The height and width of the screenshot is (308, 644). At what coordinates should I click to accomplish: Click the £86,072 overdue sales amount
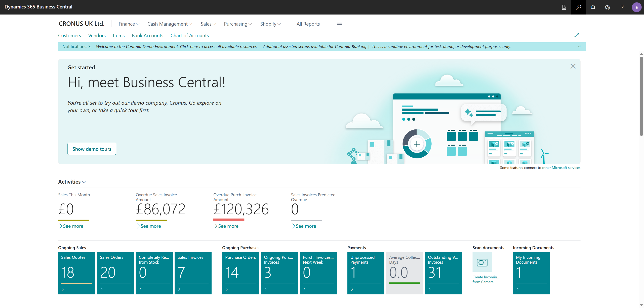point(160,209)
